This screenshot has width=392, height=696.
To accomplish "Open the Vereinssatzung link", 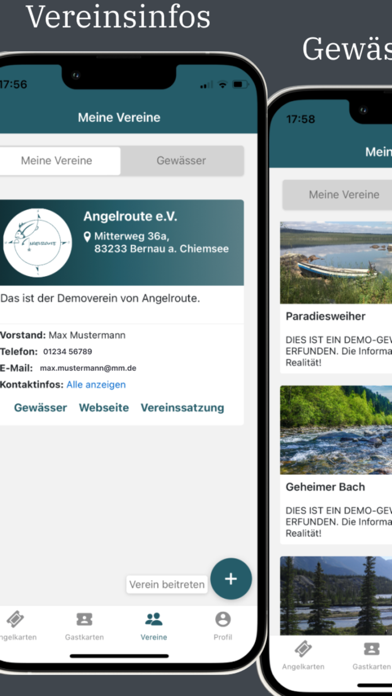I will [x=182, y=407].
